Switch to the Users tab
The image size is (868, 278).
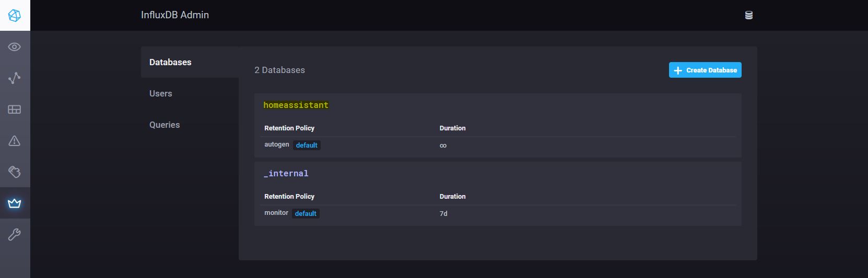tap(160, 93)
